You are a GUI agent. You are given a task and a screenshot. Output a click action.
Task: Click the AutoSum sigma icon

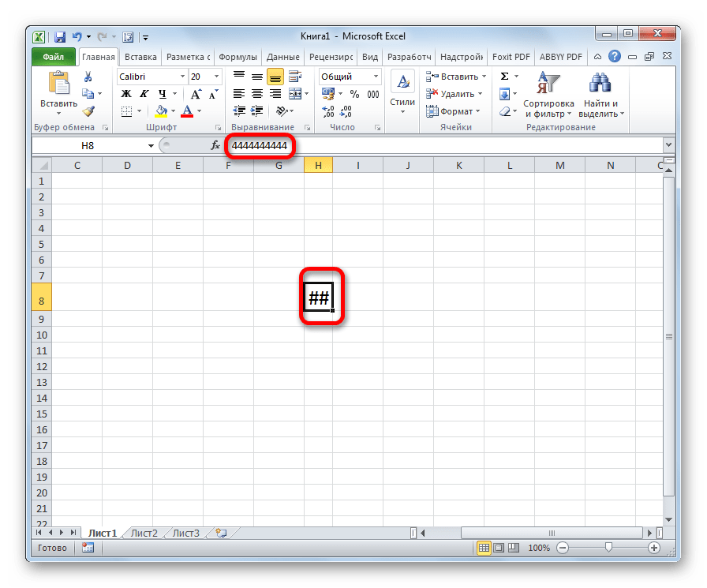click(504, 77)
